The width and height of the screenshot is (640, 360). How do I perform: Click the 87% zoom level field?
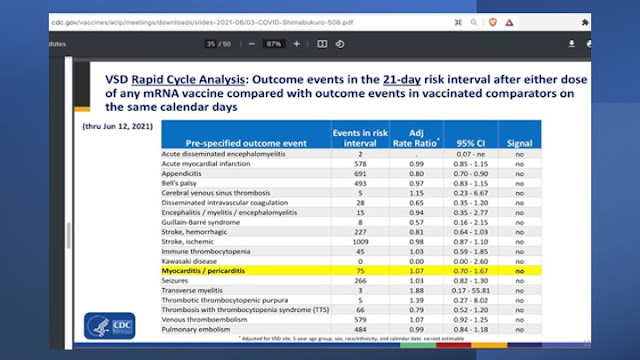(x=274, y=44)
